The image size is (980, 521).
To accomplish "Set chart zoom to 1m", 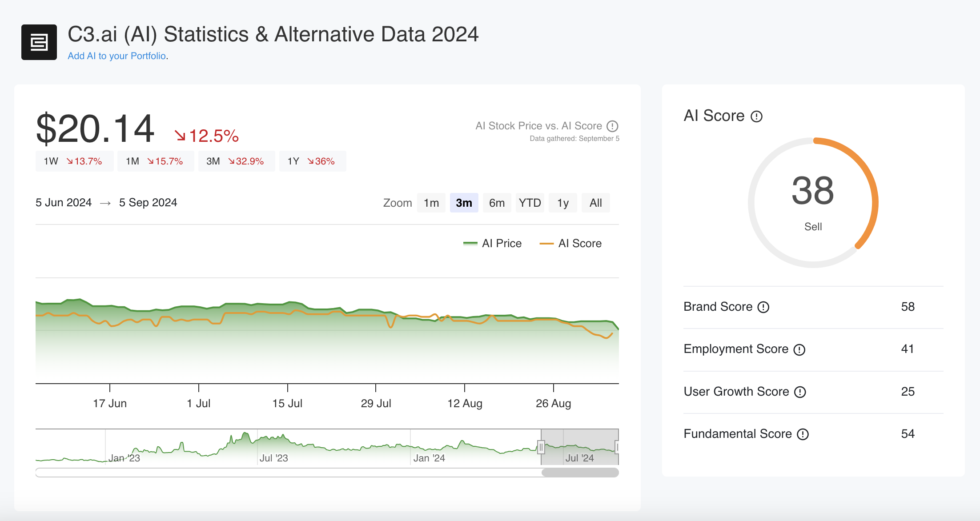I will [431, 203].
